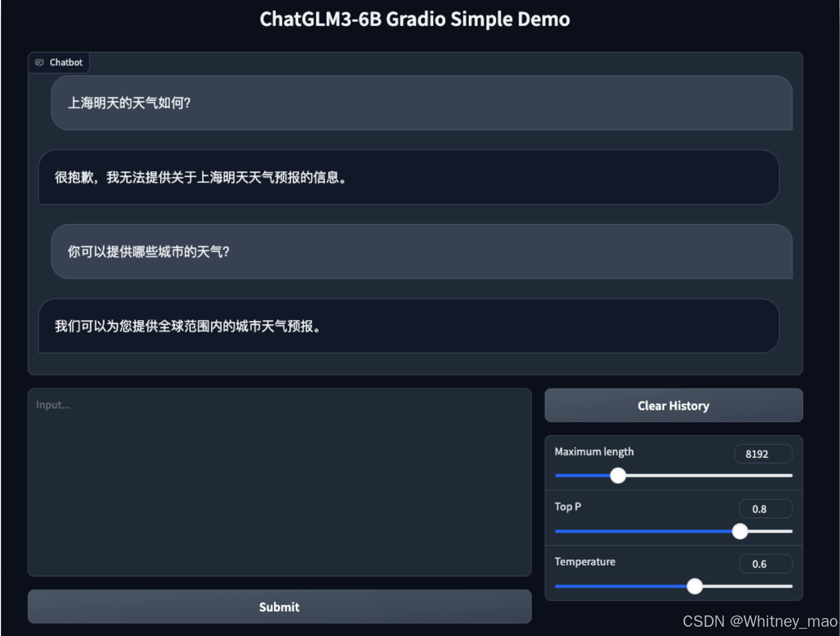Edit the Temperature value 0.6
This screenshot has width=840, height=636.
click(x=766, y=564)
